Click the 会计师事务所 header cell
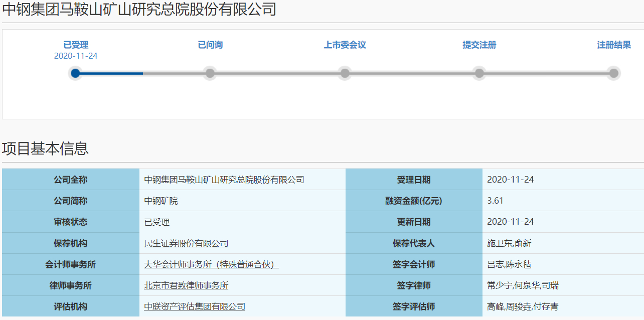Screen dimensions: 644x320 (71, 264)
